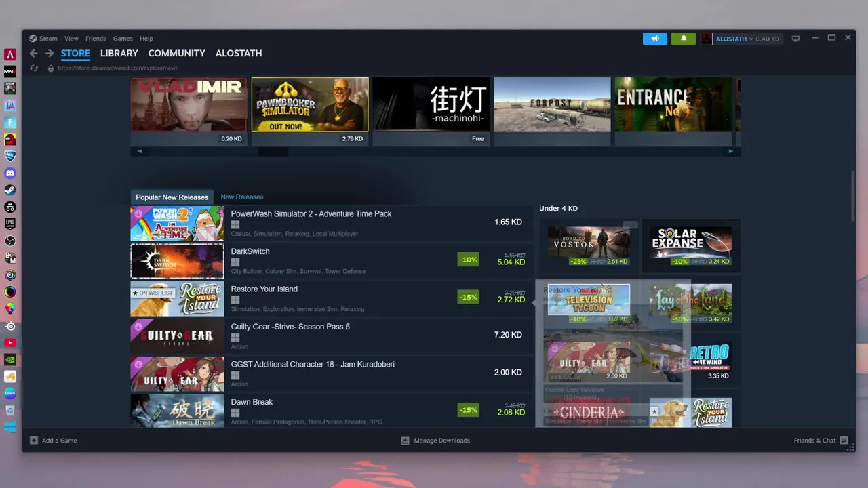This screenshot has width=868, height=488.
Task: Reload the store page with refresh icon
Action: click(34, 68)
